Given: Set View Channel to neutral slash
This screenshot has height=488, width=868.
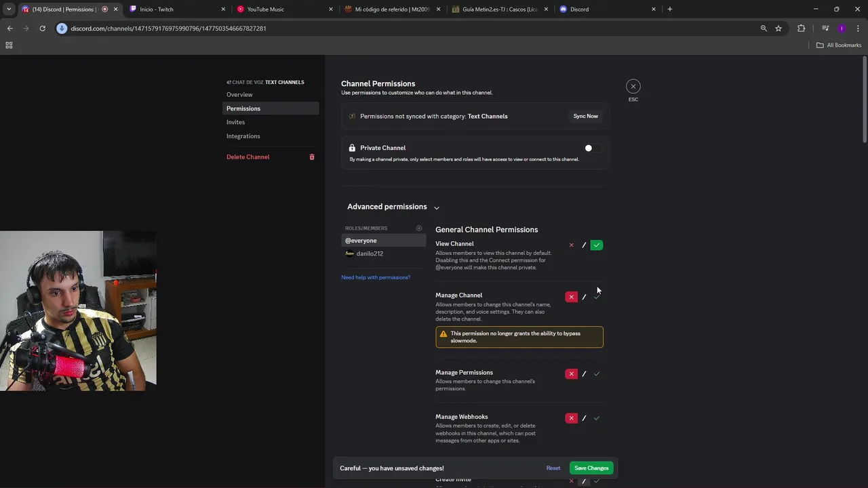Looking at the screenshot, I should coord(584,245).
